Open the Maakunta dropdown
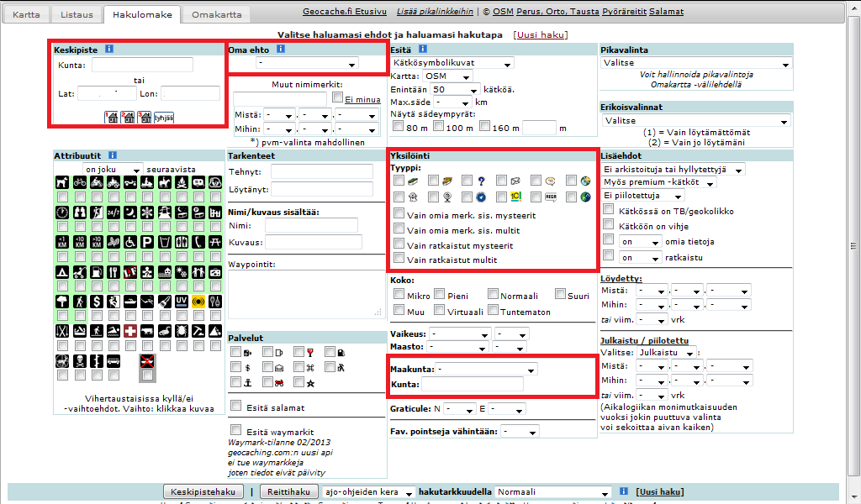Screen dimensions: 861x504 point(487,369)
